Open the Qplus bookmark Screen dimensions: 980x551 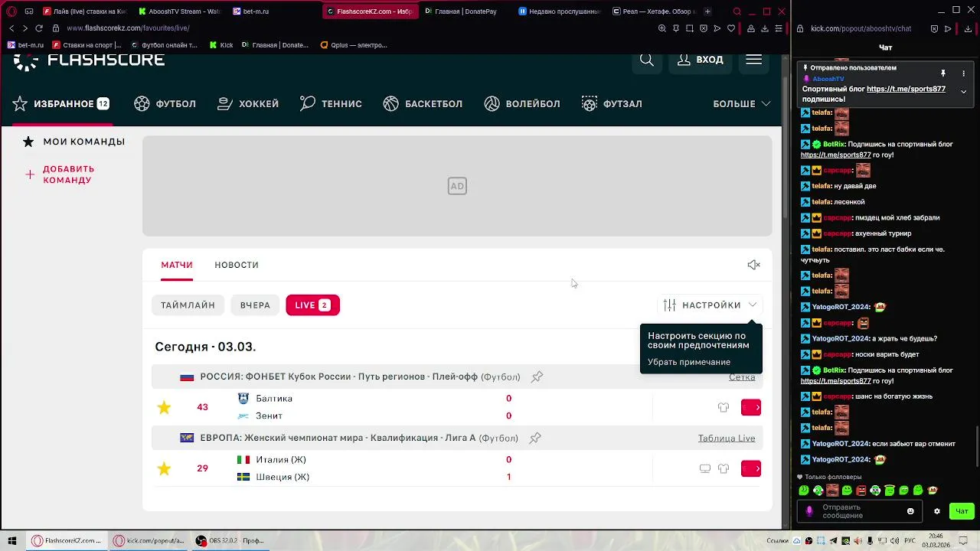coord(354,45)
